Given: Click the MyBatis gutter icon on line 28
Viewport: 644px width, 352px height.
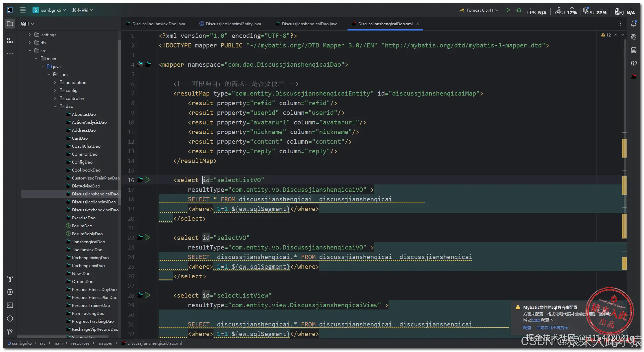Looking at the screenshot, I should click(x=140, y=295).
